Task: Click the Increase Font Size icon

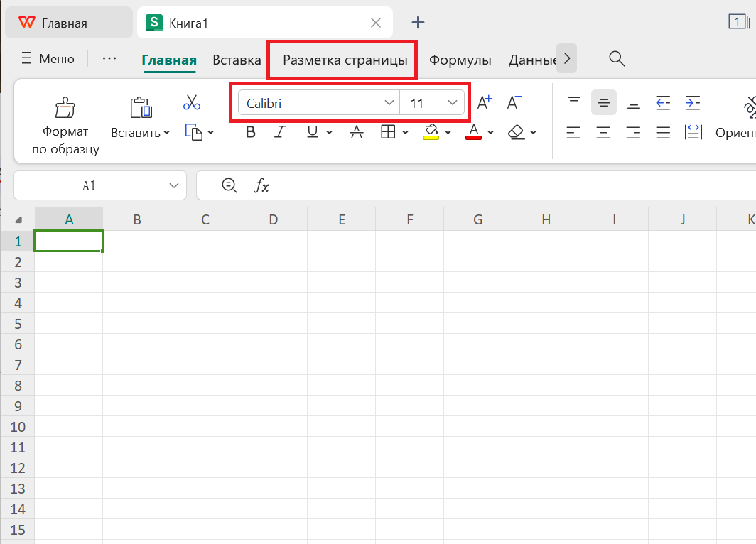Action: click(484, 102)
